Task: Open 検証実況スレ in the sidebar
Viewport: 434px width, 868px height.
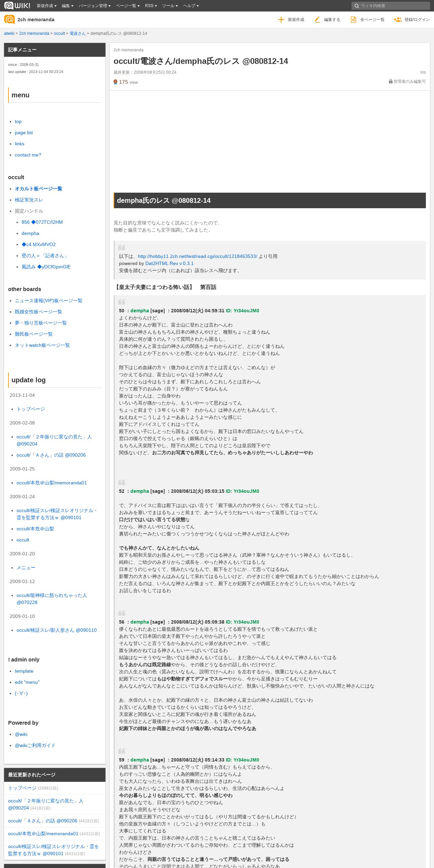Action: pyautogui.click(x=29, y=200)
